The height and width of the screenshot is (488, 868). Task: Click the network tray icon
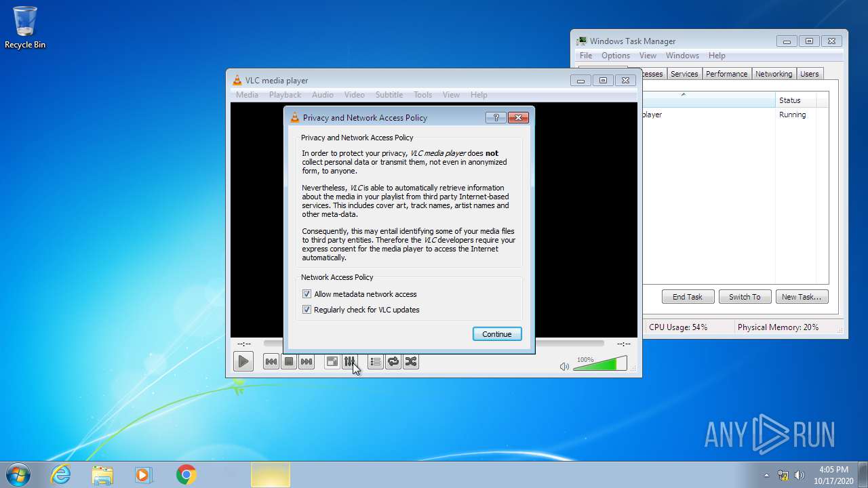point(783,475)
